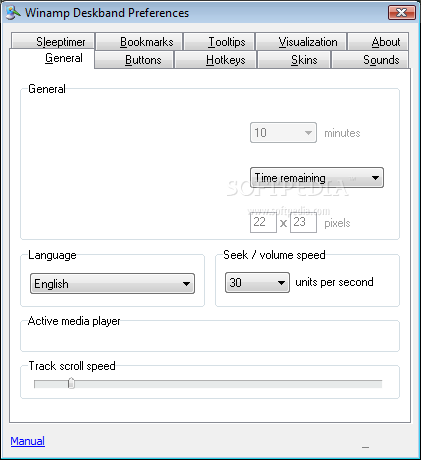Viewport: 421px width, 460px height.
Task: Open the English language dropdown
Action: point(112,284)
